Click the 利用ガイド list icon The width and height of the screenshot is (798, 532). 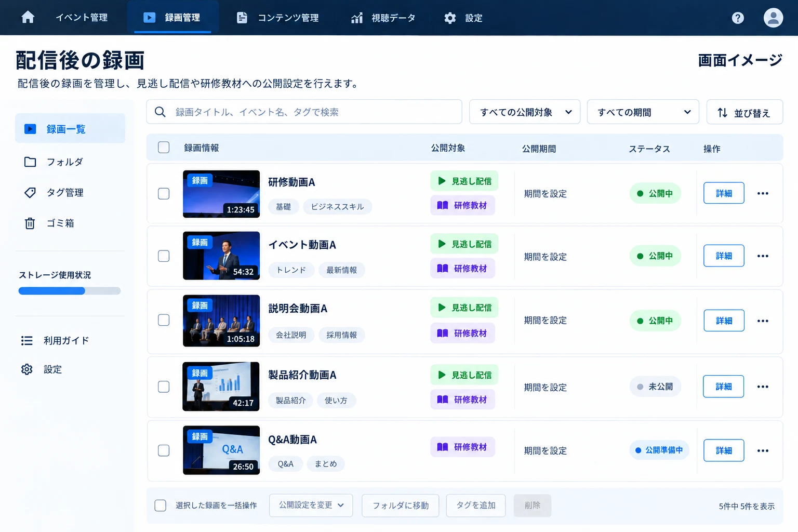[x=27, y=341]
